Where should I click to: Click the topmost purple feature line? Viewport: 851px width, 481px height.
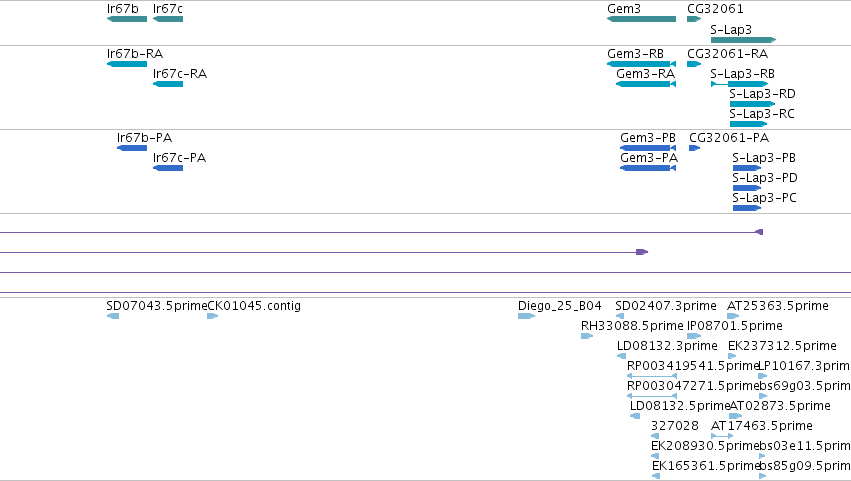[382, 232]
